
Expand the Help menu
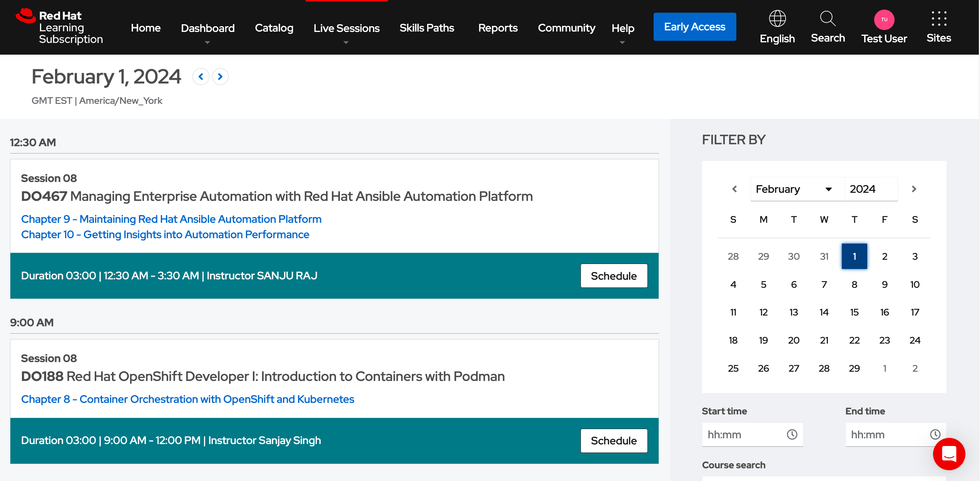pos(623,28)
